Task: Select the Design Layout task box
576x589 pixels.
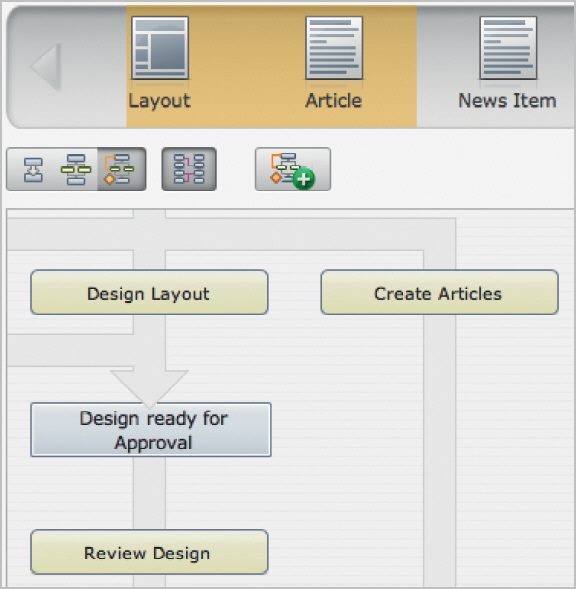Action: pyautogui.click(x=149, y=292)
